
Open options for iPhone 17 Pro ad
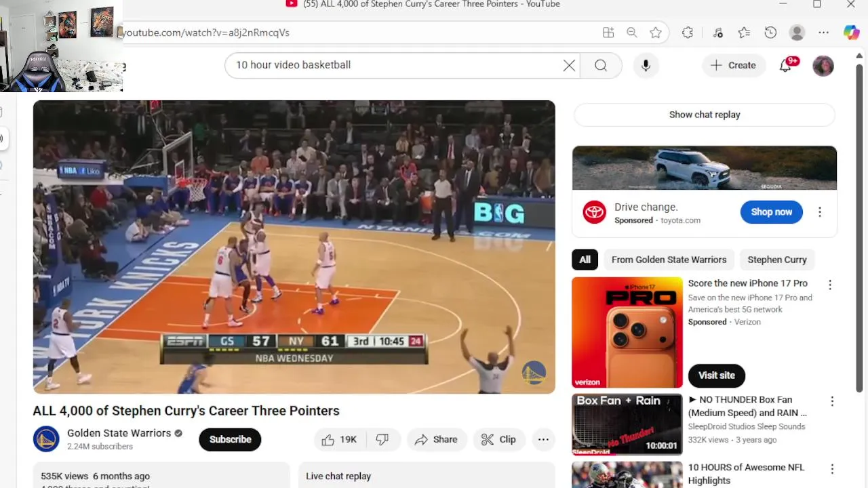829,285
